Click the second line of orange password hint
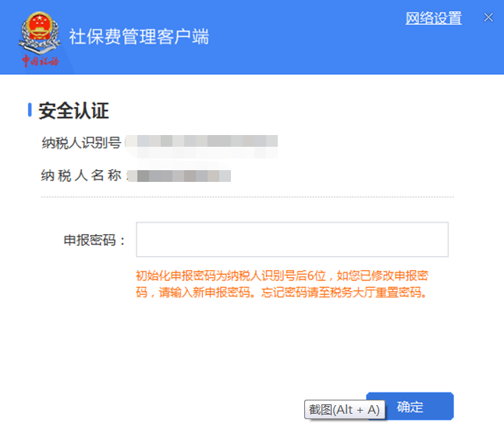 (281, 292)
